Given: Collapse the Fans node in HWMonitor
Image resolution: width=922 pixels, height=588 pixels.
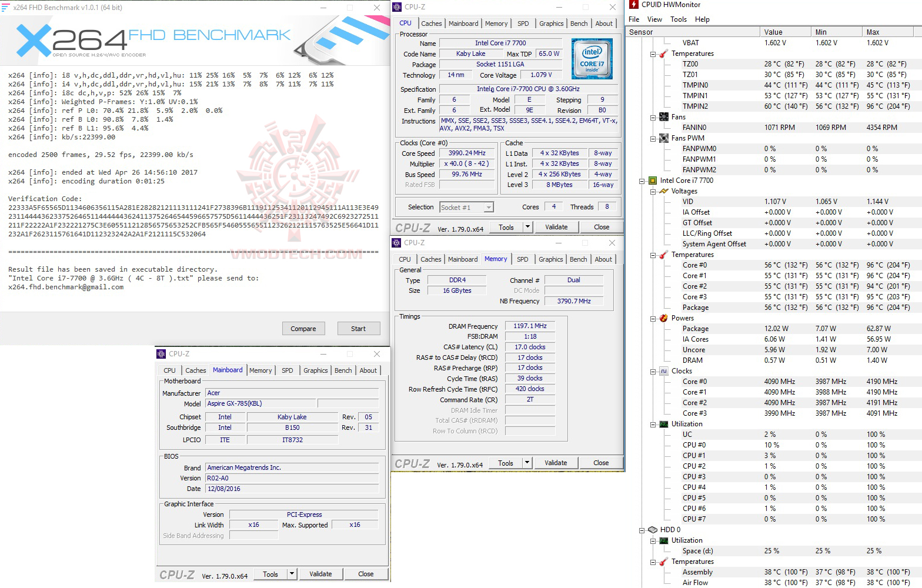Looking at the screenshot, I should pos(653,118).
